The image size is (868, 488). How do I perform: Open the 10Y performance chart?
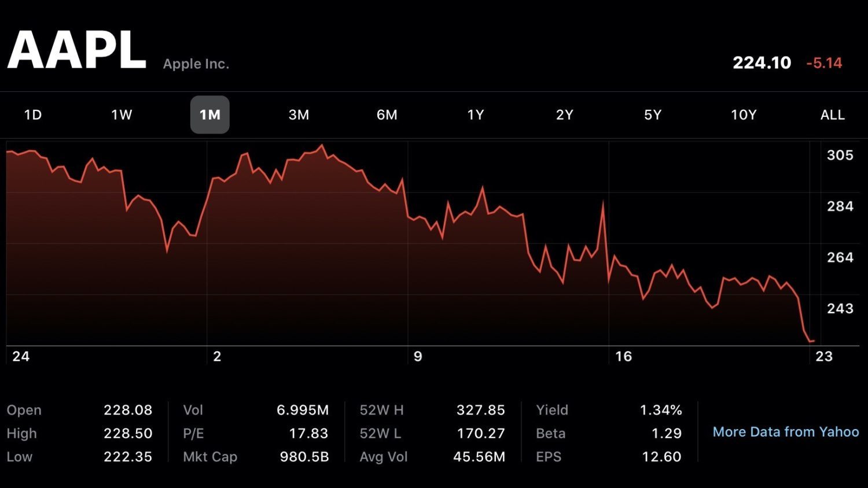point(742,114)
